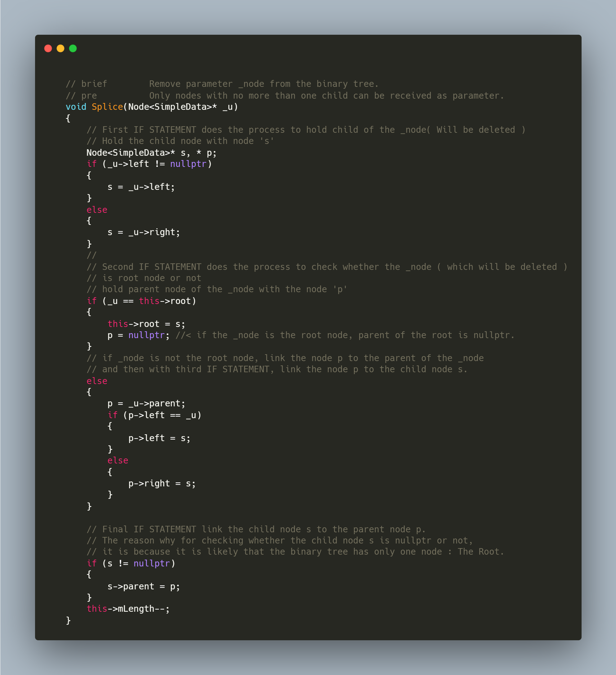Click the declaration 'Node<SimpleData>* s, * p;'
This screenshot has height=675, width=616.
tap(151, 153)
